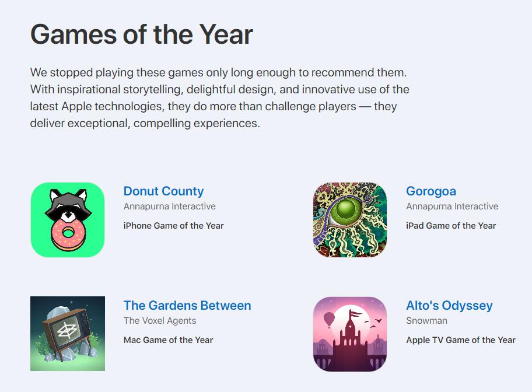Screen dimensions: 532x392
Task: Open the Donut County title link
Action: [163, 191]
